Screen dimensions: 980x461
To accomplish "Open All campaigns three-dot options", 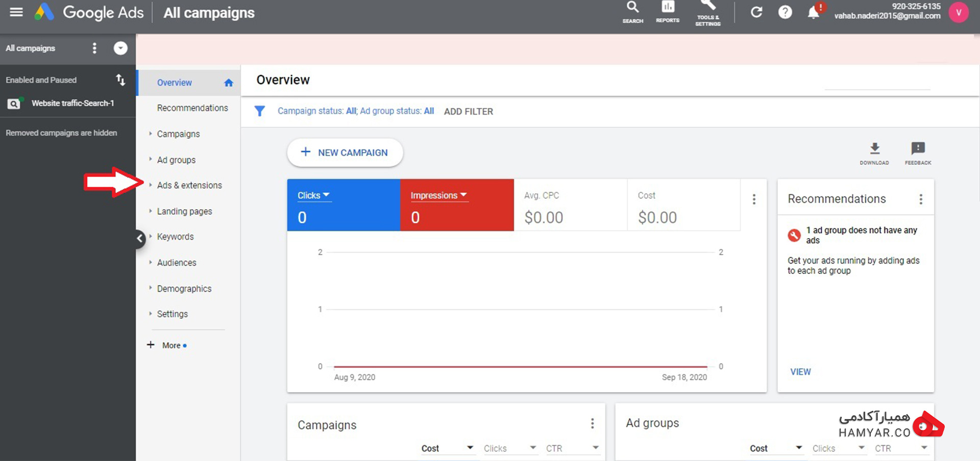I will pos(94,48).
